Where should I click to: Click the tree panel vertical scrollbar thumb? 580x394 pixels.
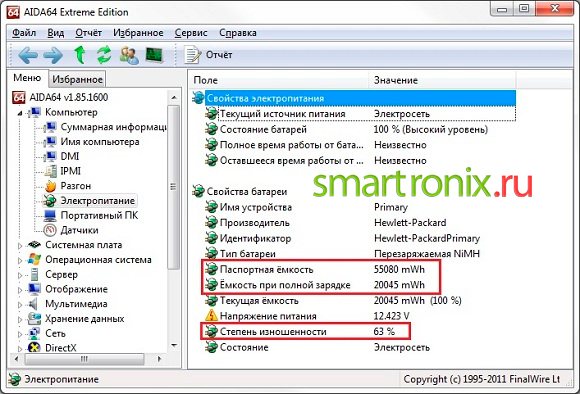click(173, 187)
